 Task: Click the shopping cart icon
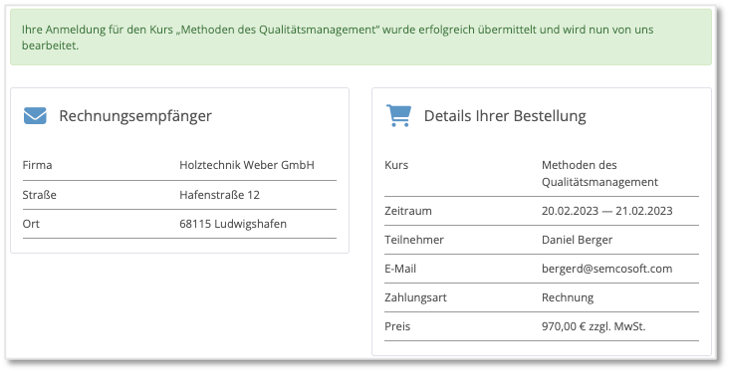(x=399, y=115)
